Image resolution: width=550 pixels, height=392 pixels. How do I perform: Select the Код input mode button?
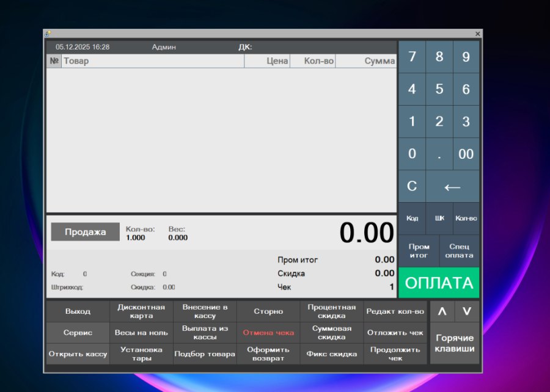pos(412,219)
